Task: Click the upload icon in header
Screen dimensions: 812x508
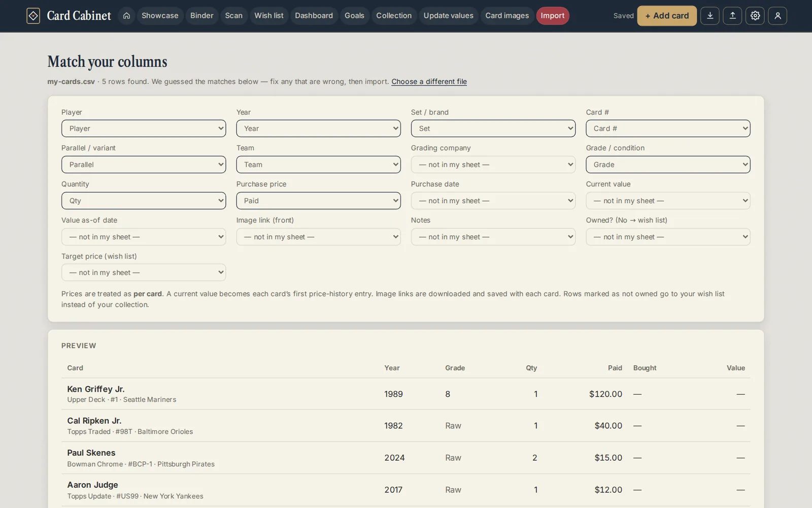Action: pyautogui.click(x=732, y=16)
